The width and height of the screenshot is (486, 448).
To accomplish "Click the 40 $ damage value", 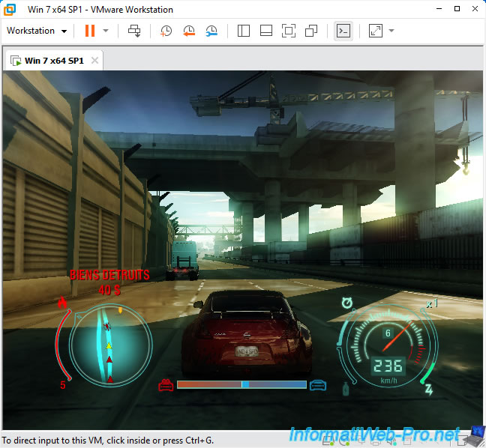I will pyautogui.click(x=109, y=290).
